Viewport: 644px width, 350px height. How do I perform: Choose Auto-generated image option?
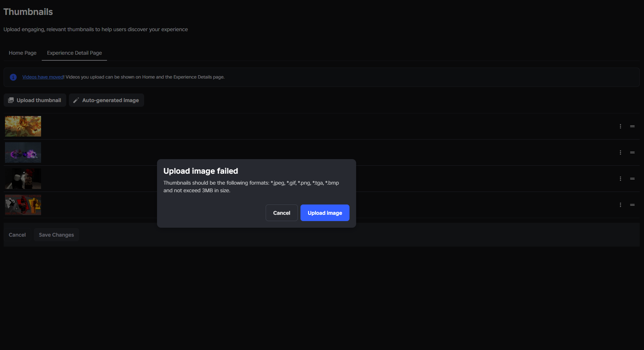point(106,100)
